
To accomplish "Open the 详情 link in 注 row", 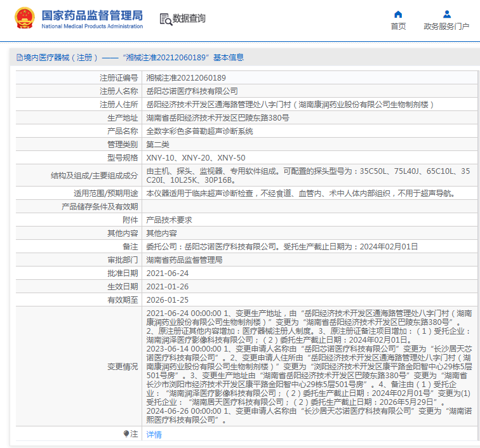I will [154, 435].
